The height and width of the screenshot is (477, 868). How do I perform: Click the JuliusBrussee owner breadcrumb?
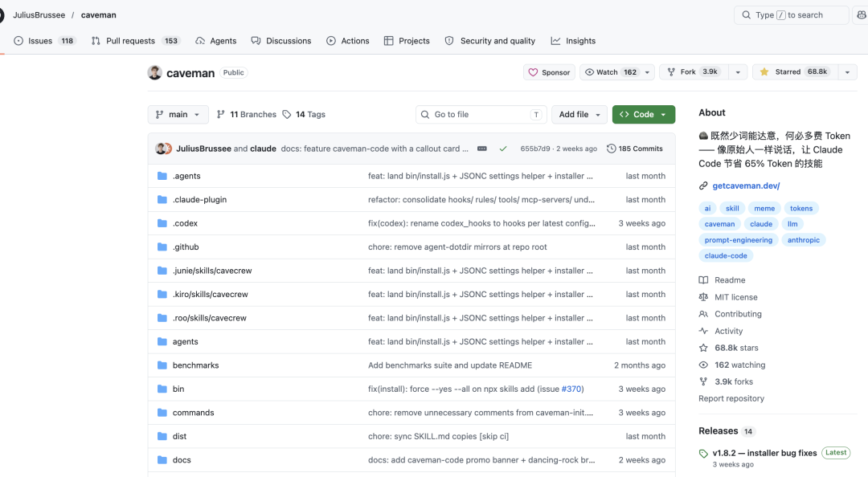(39, 15)
